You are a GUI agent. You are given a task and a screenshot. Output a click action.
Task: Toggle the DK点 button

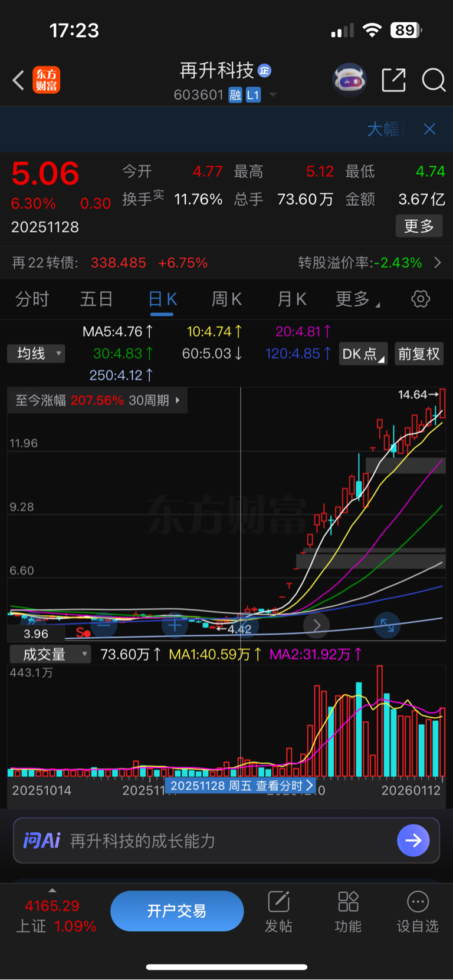click(363, 354)
